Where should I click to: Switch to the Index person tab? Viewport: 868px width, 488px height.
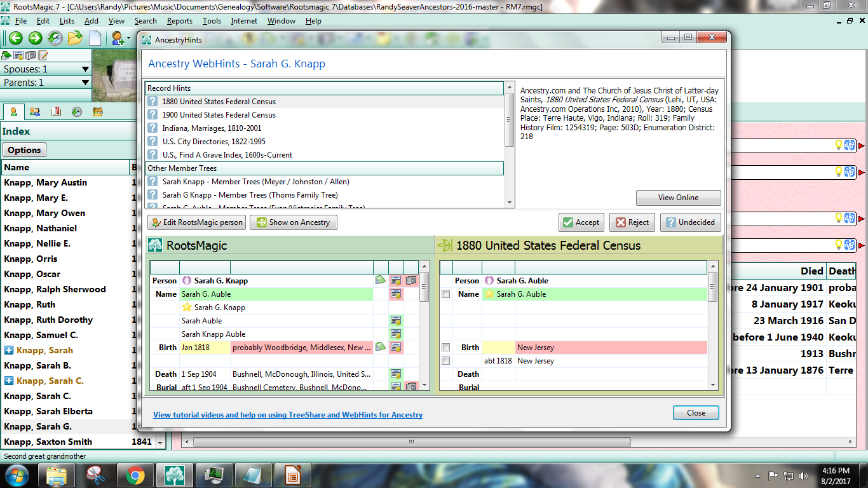point(13,112)
